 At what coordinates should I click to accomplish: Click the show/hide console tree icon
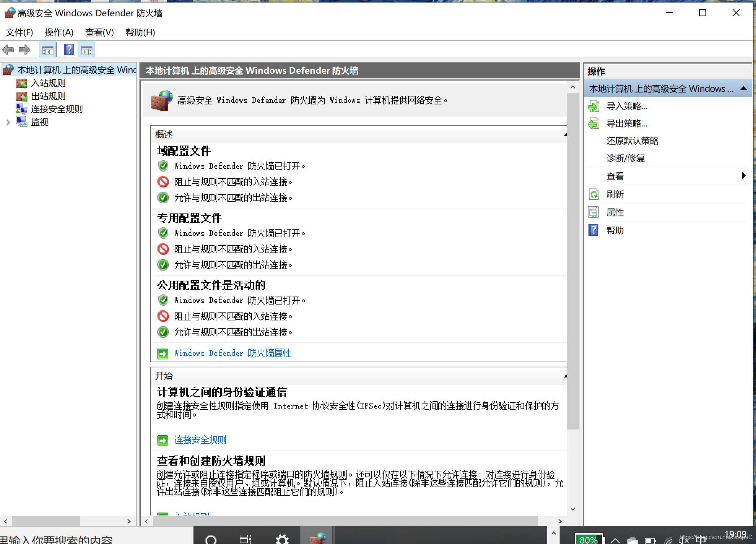pos(47,50)
